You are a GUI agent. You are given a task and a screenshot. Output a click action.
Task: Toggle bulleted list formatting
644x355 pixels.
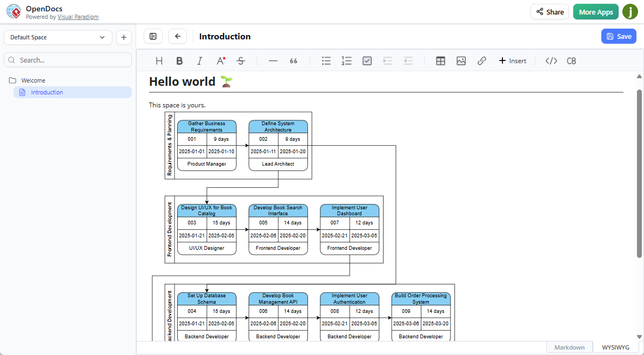pyautogui.click(x=326, y=60)
